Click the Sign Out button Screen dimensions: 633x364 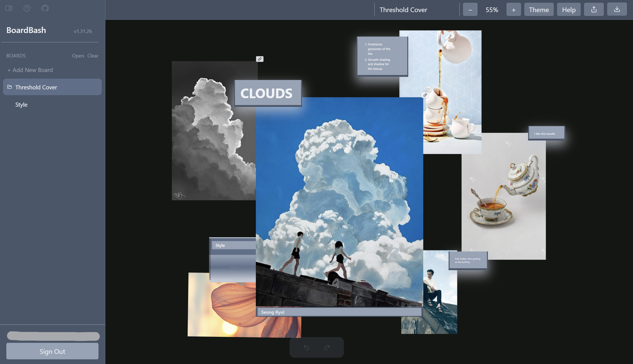[52, 351]
